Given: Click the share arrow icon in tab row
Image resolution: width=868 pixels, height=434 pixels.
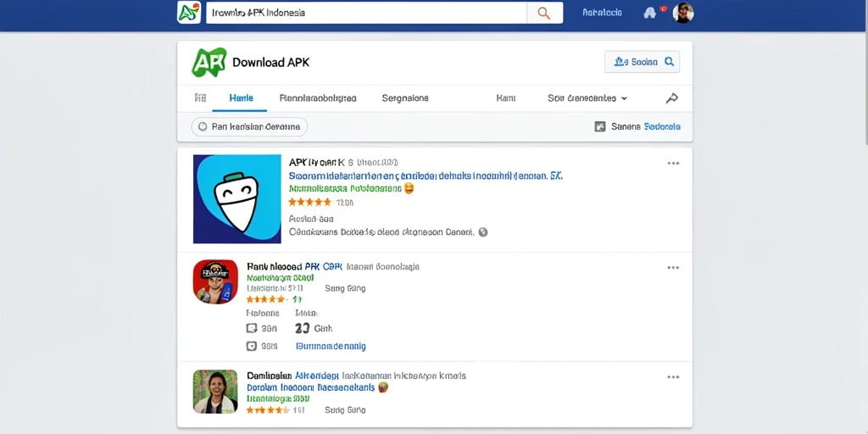Looking at the screenshot, I should coord(671,98).
